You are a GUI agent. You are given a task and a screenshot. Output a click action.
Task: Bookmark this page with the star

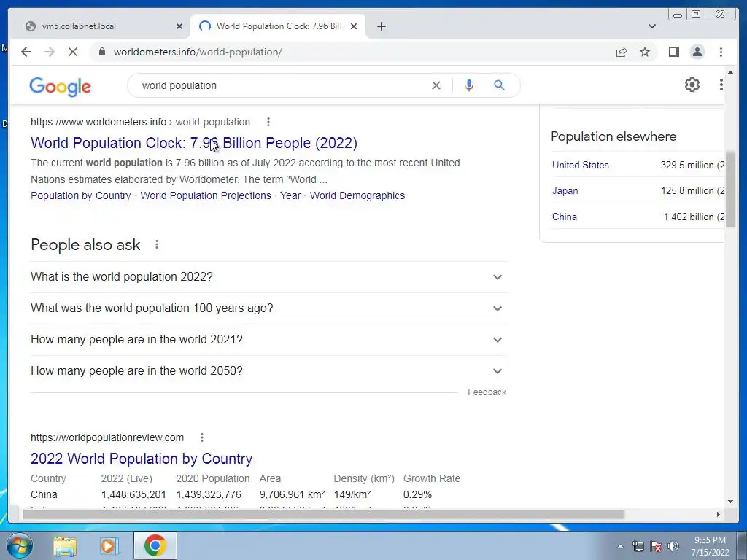pos(645,52)
